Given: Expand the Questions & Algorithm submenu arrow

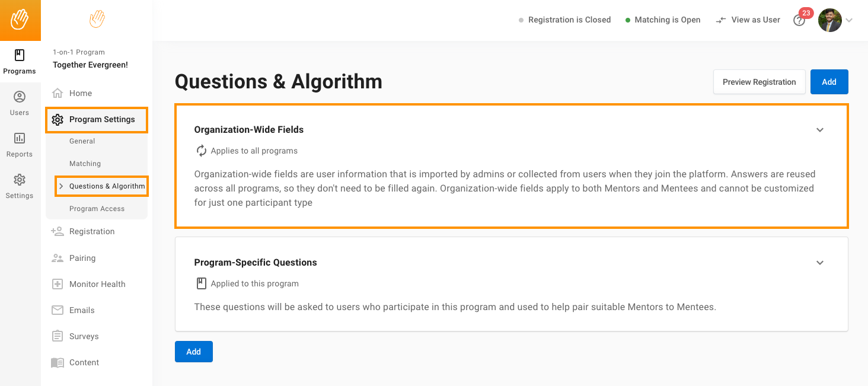Looking at the screenshot, I should click(x=61, y=186).
